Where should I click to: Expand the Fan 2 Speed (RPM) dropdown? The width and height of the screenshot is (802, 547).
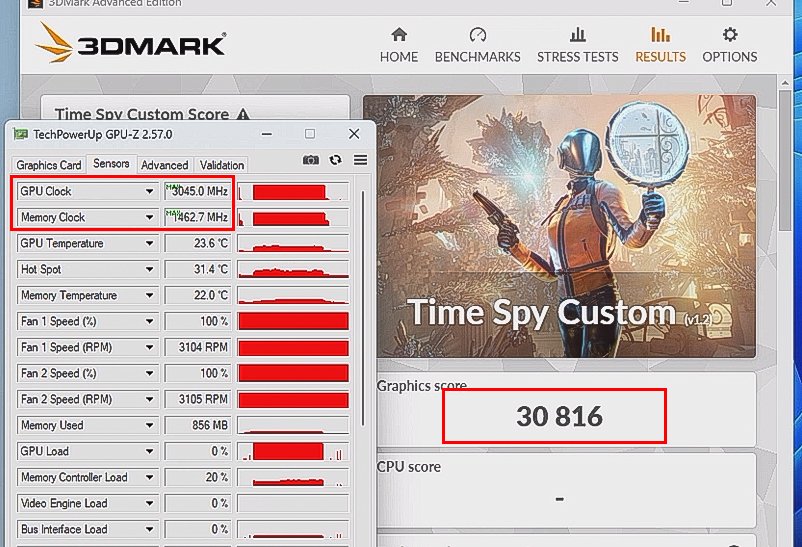pos(149,400)
